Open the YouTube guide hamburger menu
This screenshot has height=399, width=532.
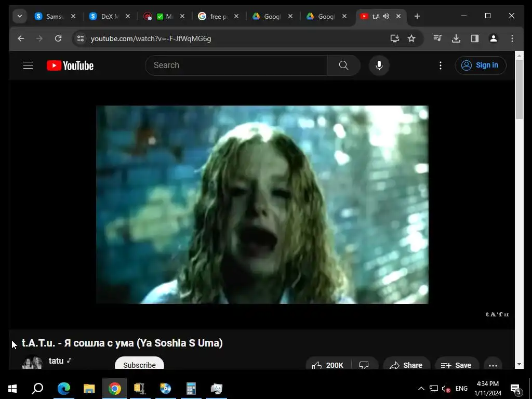(28, 65)
